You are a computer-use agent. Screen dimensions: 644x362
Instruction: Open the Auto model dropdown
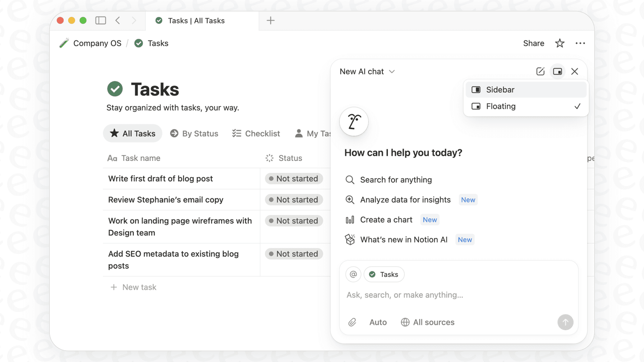tap(378, 322)
